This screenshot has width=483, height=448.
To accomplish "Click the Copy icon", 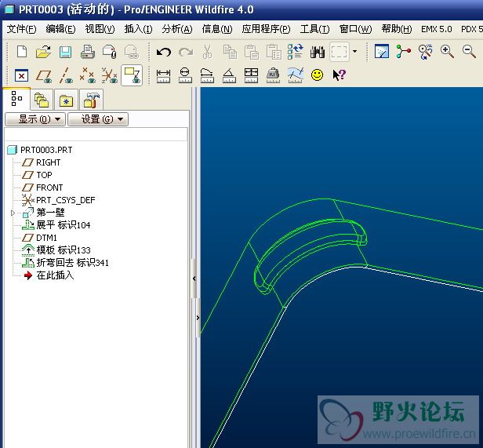I will [x=230, y=52].
